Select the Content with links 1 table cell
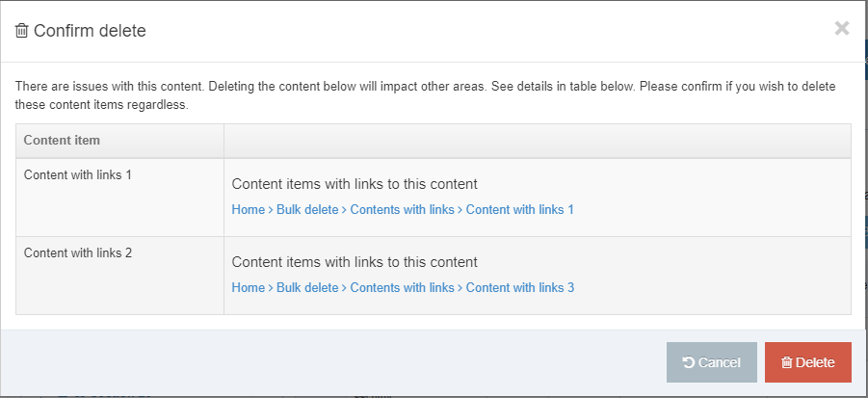This screenshot has width=868, height=398. click(77, 174)
